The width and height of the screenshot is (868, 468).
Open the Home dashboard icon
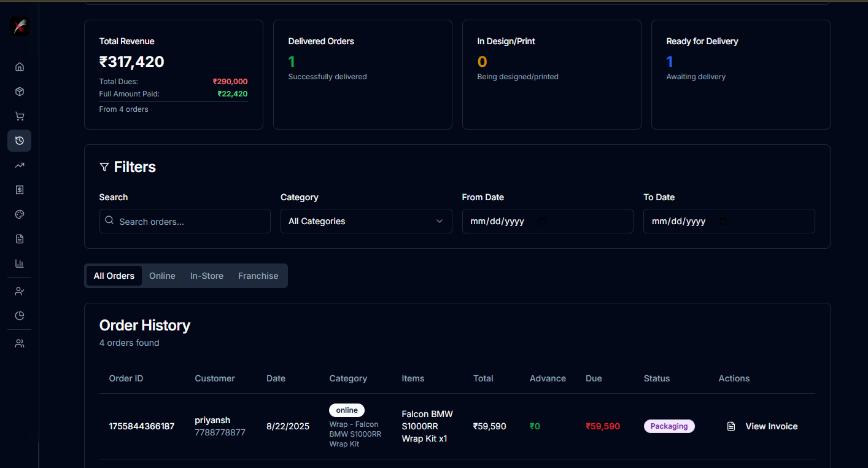pyautogui.click(x=19, y=66)
